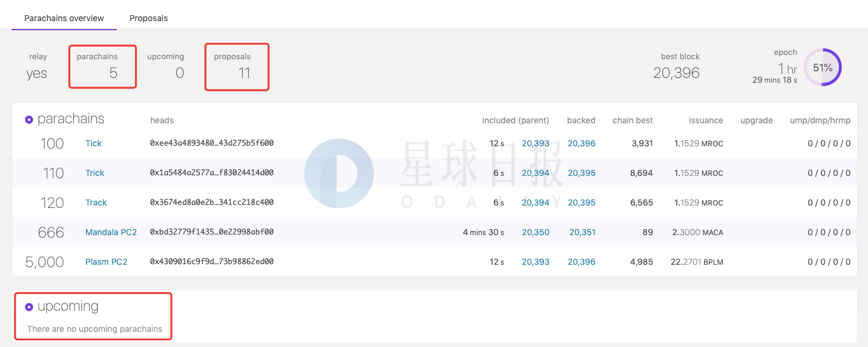Click There are no upcoming parachains message
The height and width of the screenshot is (347, 868).
click(95, 329)
